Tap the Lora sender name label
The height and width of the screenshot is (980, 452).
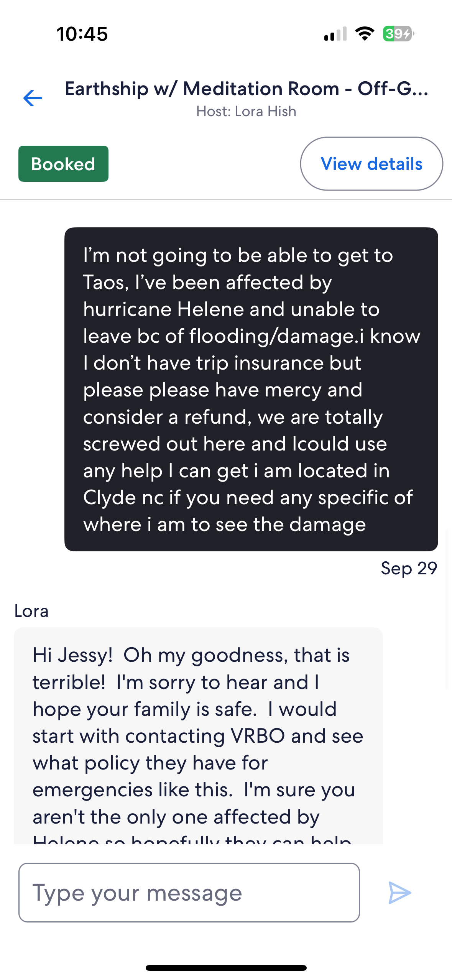point(31,611)
